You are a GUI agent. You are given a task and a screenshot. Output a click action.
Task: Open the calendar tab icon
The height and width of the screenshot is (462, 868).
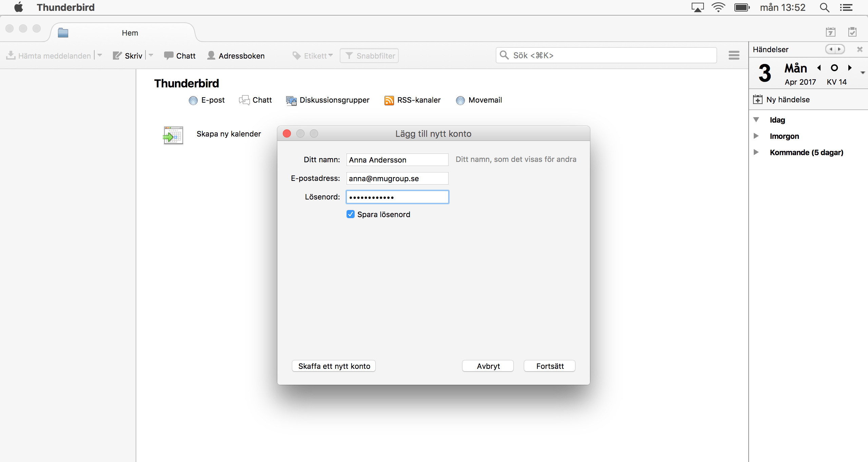(830, 32)
